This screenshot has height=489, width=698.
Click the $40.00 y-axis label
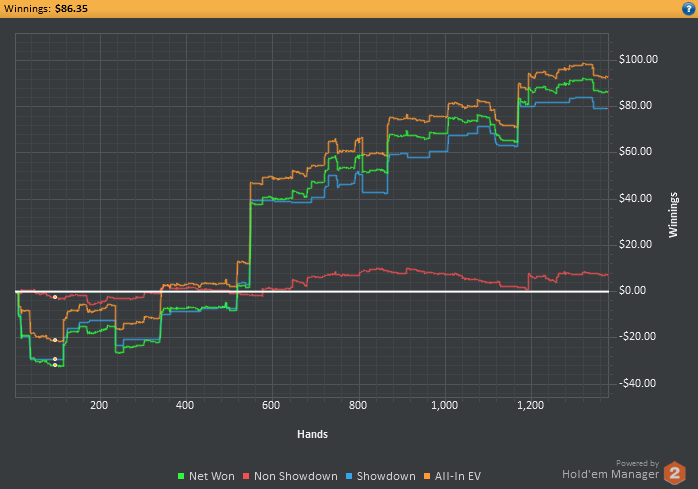pyautogui.click(x=635, y=198)
